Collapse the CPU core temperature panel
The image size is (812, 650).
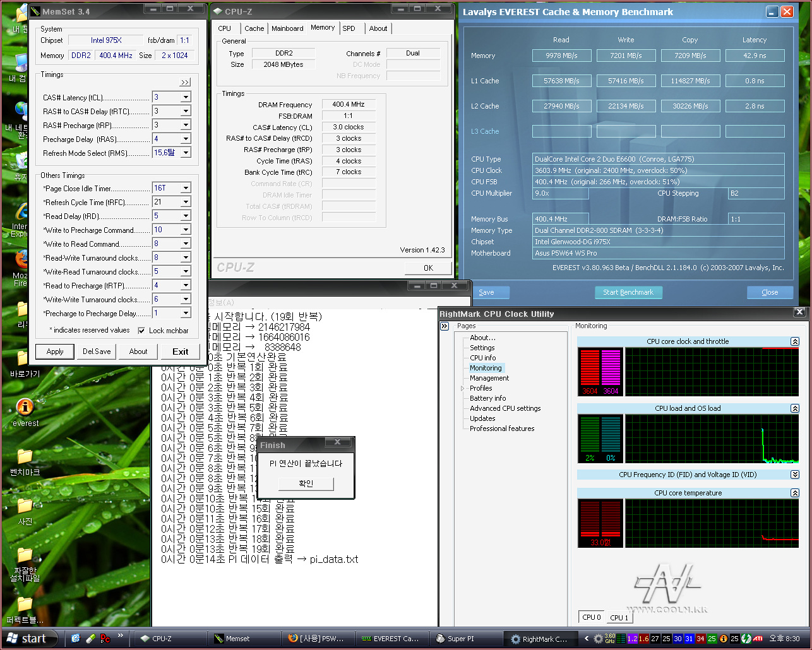pyautogui.click(x=794, y=493)
